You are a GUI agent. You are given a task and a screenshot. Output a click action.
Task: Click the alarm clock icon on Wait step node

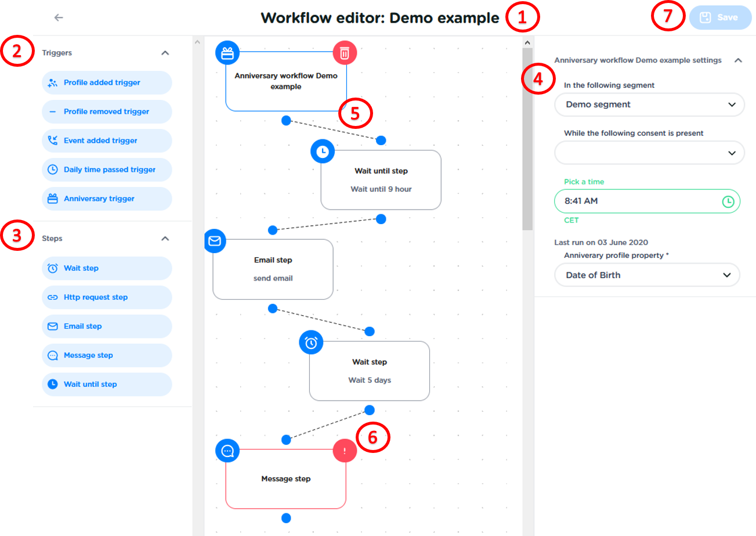(311, 343)
